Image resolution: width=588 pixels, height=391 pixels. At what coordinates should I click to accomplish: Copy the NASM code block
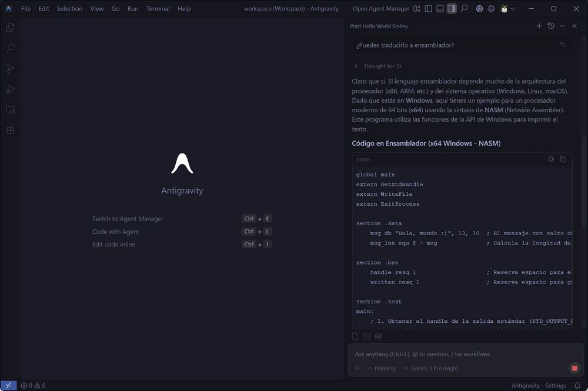tap(563, 159)
